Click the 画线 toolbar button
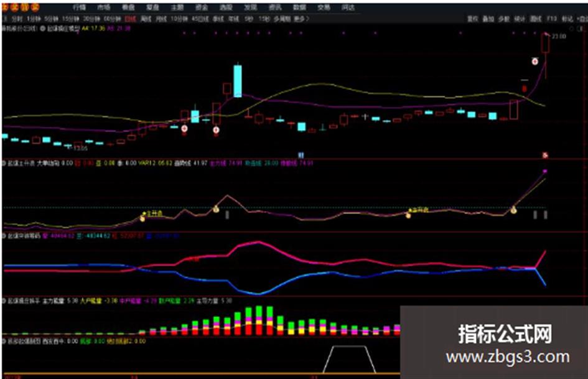The height and width of the screenshot is (379, 588). click(x=536, y=19)
